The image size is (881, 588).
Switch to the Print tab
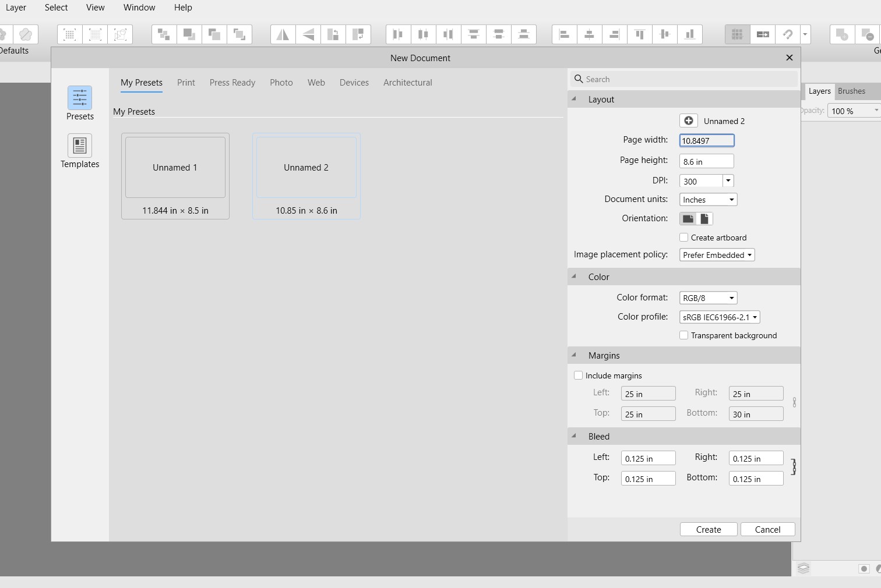pos(186,83)
